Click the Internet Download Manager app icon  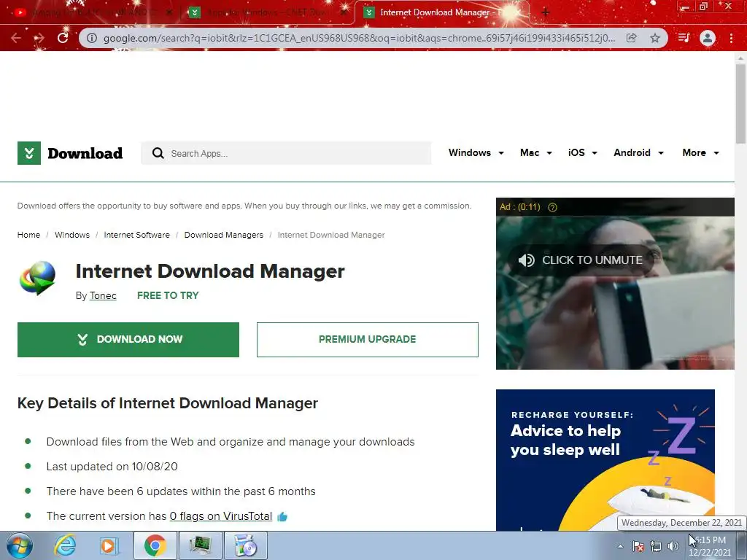pos(38,278)
